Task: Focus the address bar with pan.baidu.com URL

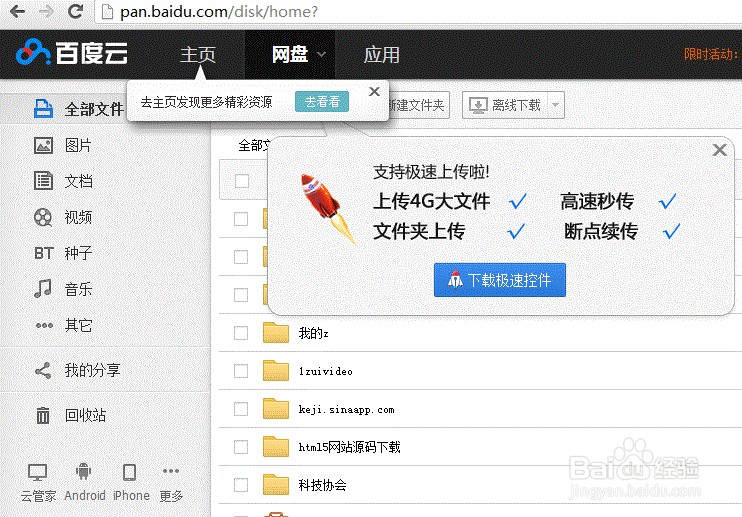Action: pyautogui.click(x=416, y=11)
